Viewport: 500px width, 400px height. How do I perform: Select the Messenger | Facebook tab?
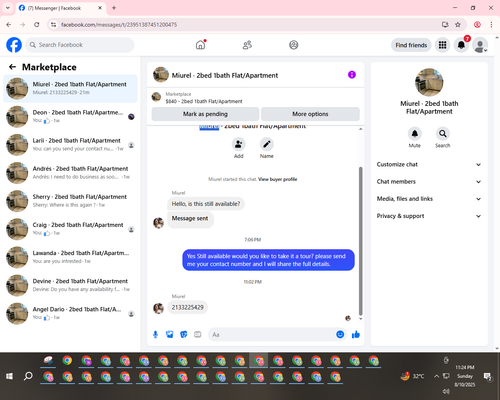(x=60, y=8)
